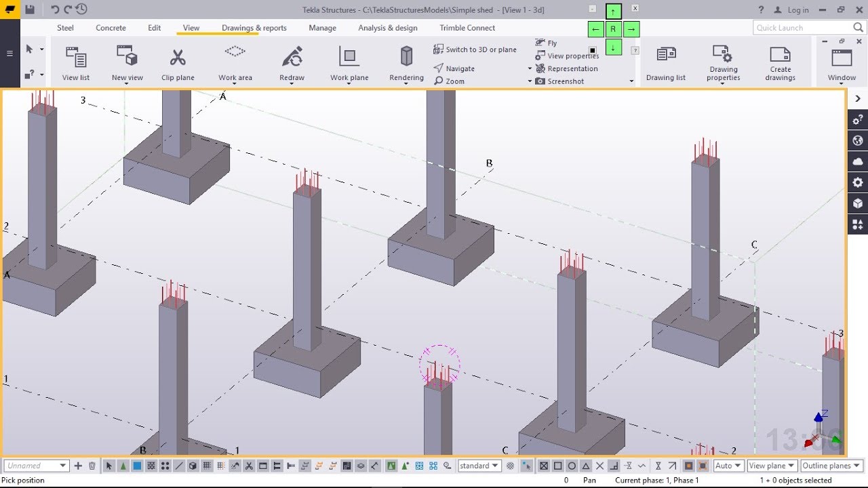Toggle snap to perpendicular points

(614, 466)
